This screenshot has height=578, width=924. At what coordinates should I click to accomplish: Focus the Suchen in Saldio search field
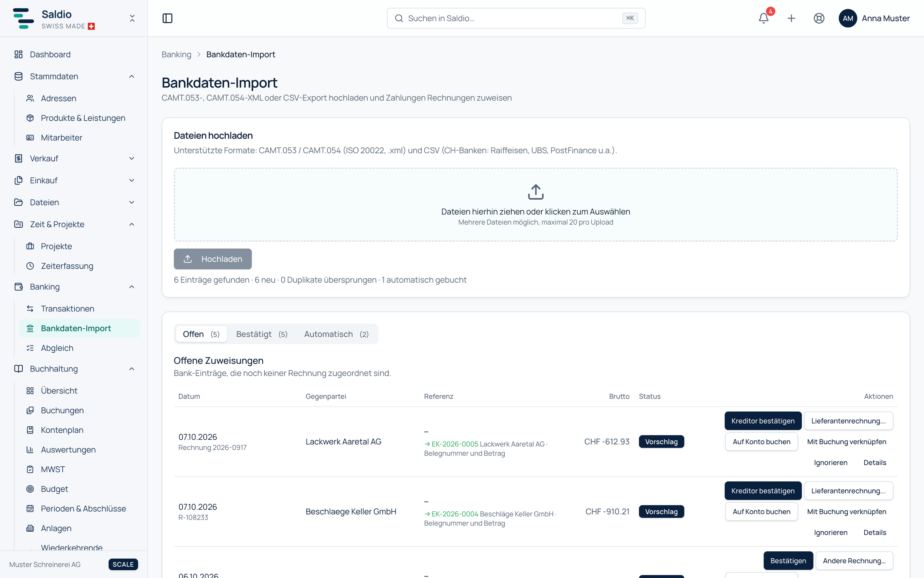point(516,18)
